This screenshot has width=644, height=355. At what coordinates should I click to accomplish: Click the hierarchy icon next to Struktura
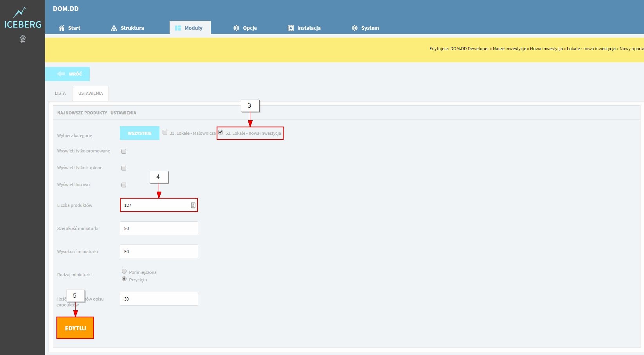[x=114, y=28]
